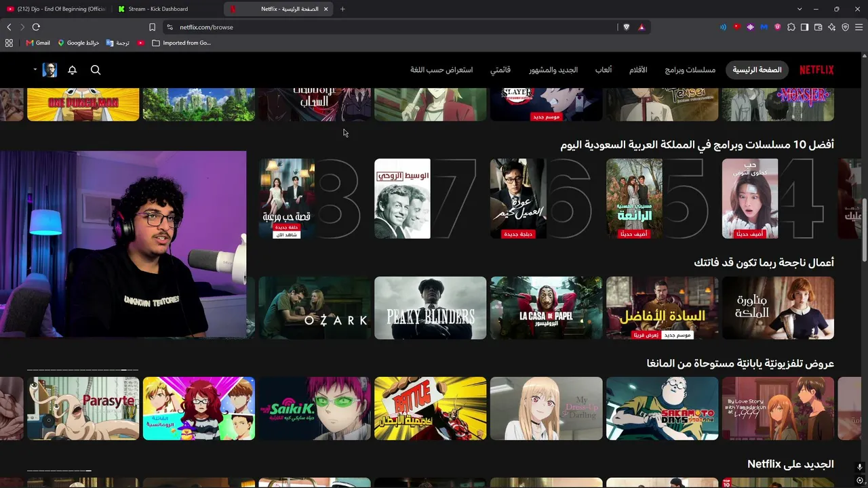Image resolution: width=868 pixels, height=488 pixels.
Task: Click the heading أعمال ناجحة ربما تكون قد فاتتك
Action: click(x=764, y=262)
